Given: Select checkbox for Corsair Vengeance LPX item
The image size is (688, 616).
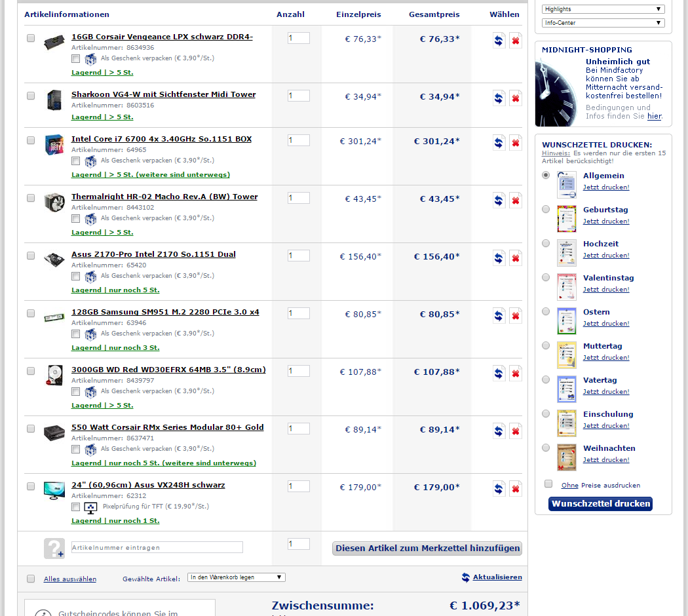Looking at the screenshot, I should click(31, 38).
